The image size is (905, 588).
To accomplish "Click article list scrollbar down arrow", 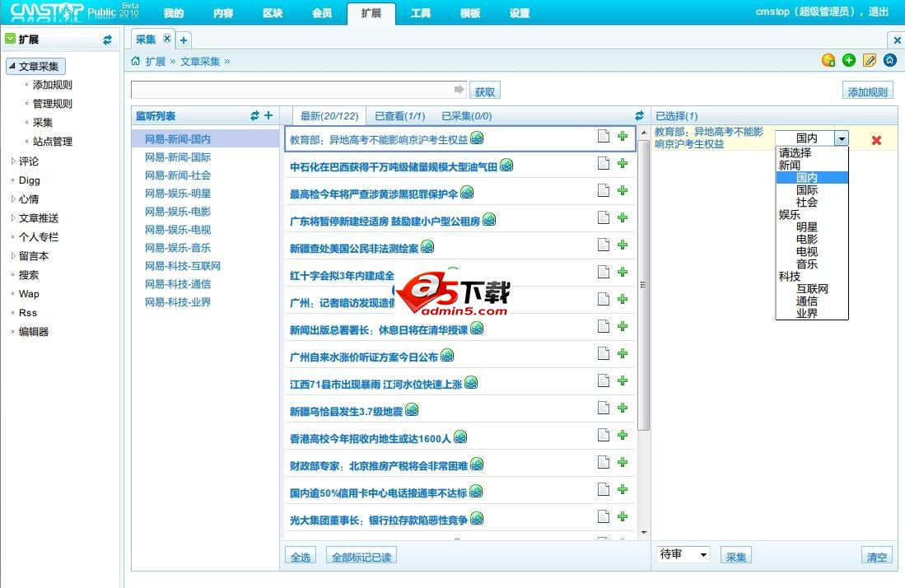I will pos(644,533).
